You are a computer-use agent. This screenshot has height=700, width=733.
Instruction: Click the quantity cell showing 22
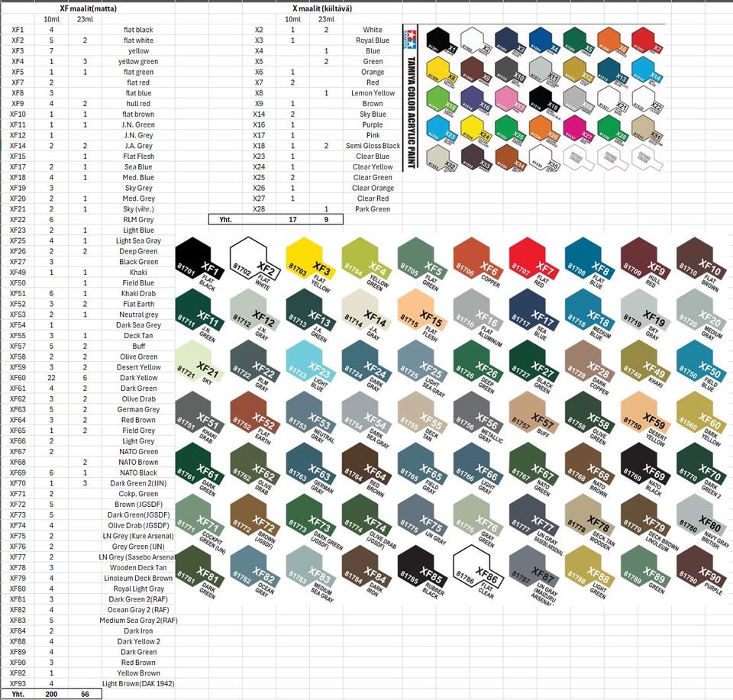coord(51,378)
